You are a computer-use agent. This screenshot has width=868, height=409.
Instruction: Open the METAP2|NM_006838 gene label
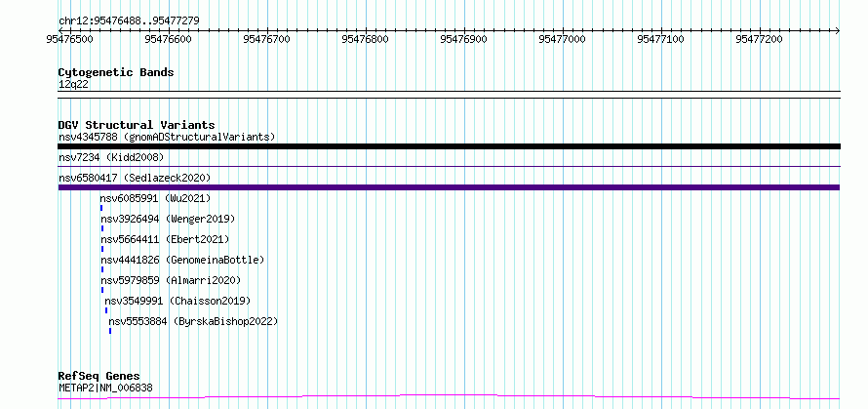tap(105, 388)
